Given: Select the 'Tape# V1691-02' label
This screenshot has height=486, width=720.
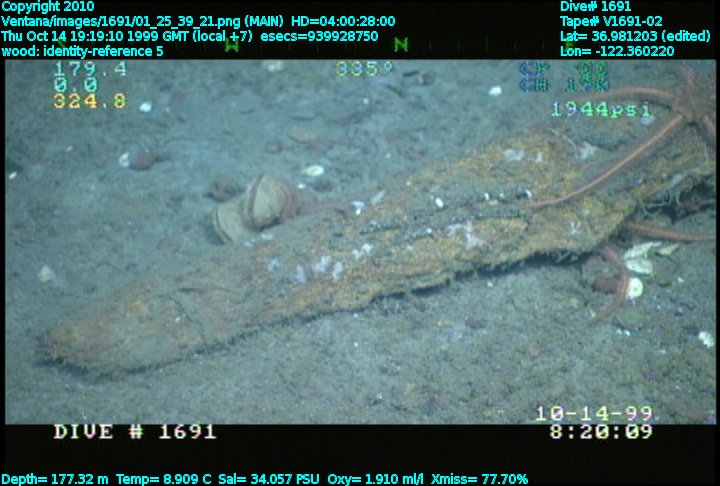Looking at the screenshot, I should [x=611, y=21].
